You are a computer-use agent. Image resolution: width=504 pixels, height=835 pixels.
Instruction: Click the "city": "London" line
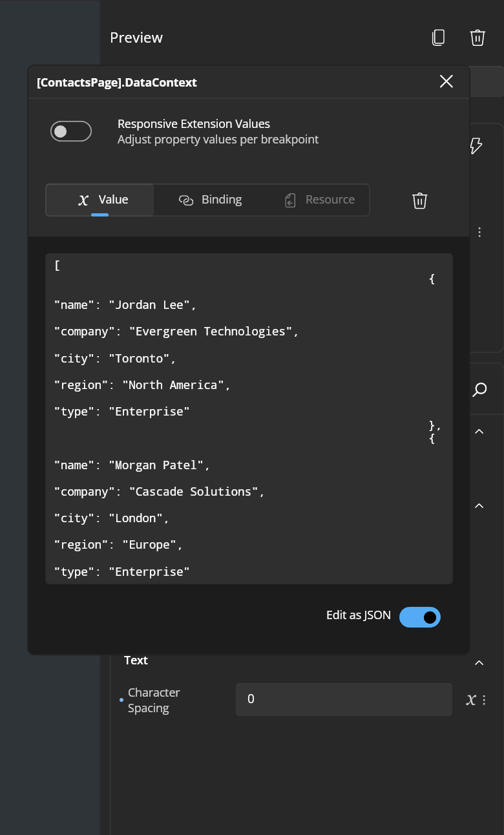112,518
